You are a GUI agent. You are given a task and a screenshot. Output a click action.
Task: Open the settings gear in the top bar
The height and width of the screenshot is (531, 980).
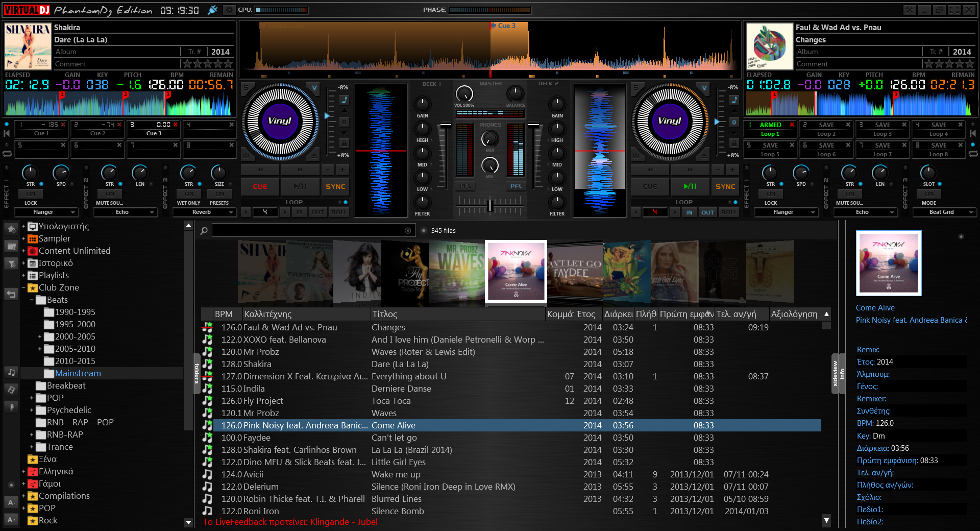point(230,10)
